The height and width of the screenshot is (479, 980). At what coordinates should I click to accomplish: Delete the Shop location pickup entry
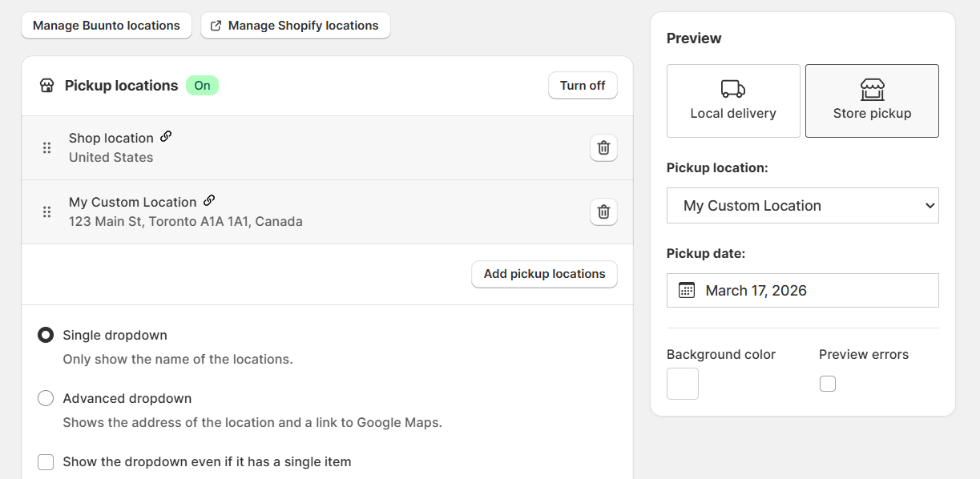tap(603, 148)
